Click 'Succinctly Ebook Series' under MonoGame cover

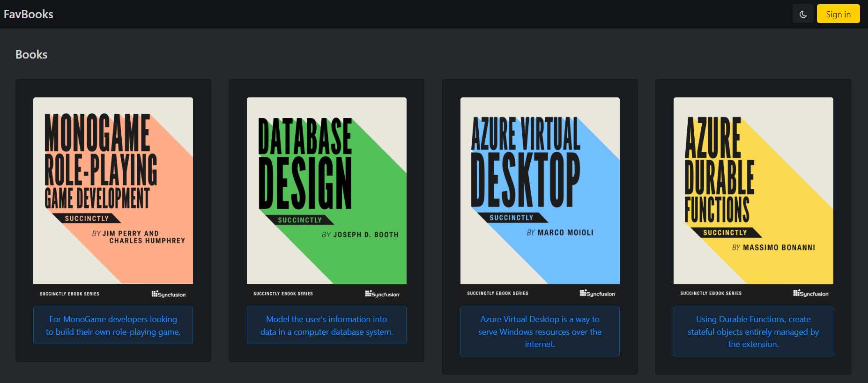70,294
